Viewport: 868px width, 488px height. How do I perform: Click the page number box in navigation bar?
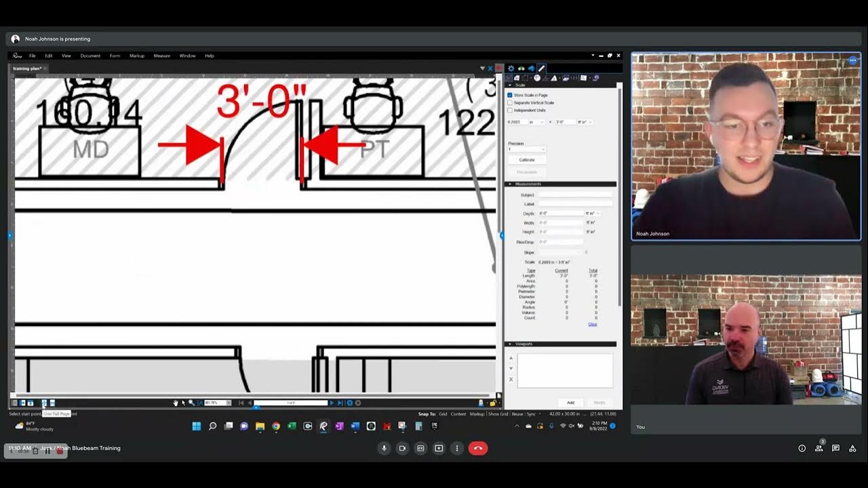pyautogui.click(x=291, y=403)
